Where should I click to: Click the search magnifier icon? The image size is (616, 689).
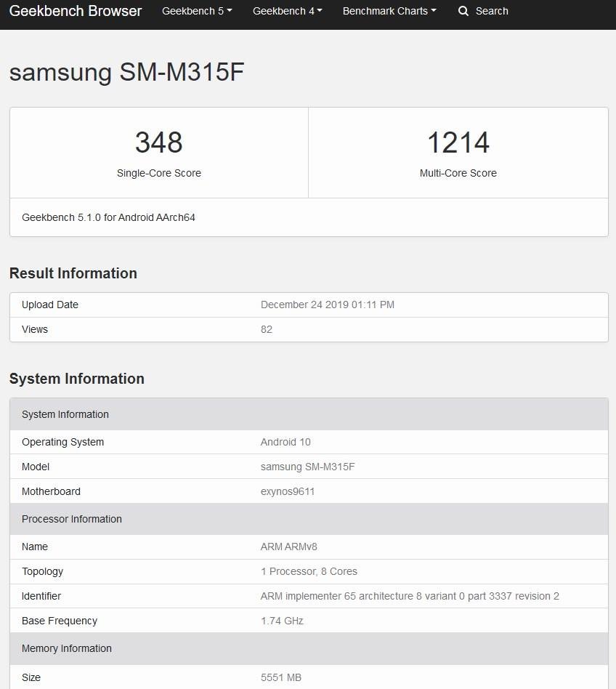pyautogui.click(x=463, y=12)
